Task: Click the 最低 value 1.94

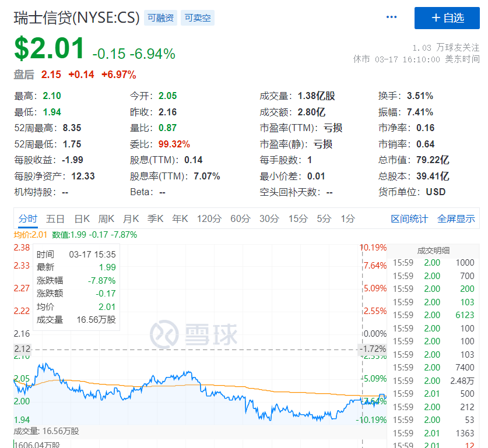Action: coord(52,112)
